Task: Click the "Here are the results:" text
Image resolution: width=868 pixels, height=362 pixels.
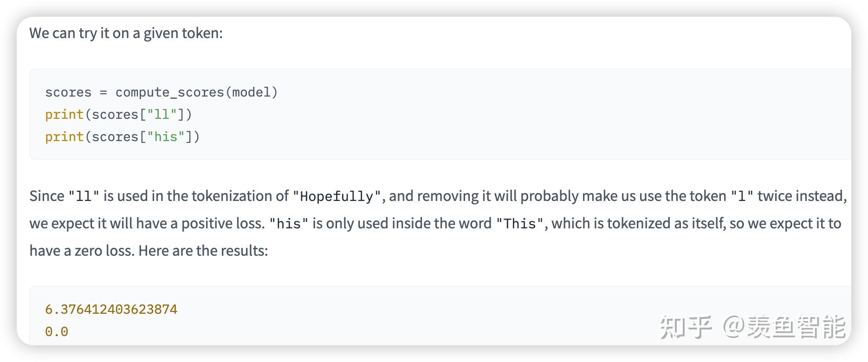Action: pyautogui.click(x=203, y=251)
